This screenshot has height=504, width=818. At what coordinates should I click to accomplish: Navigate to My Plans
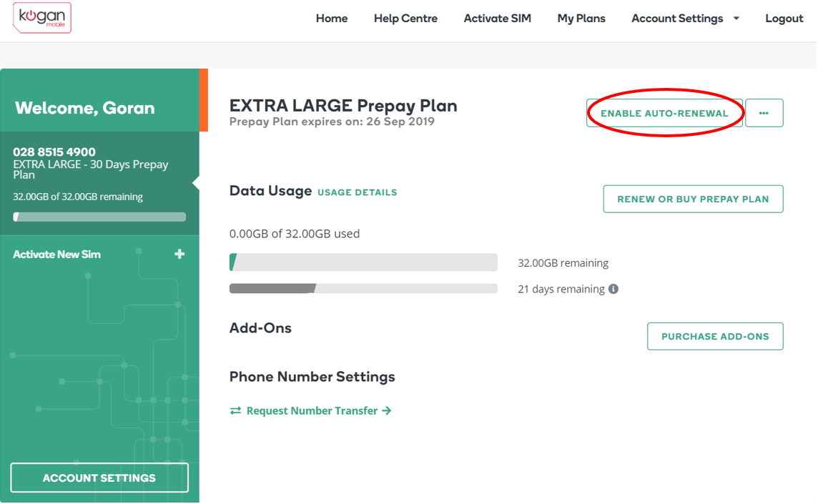(581, 19)
